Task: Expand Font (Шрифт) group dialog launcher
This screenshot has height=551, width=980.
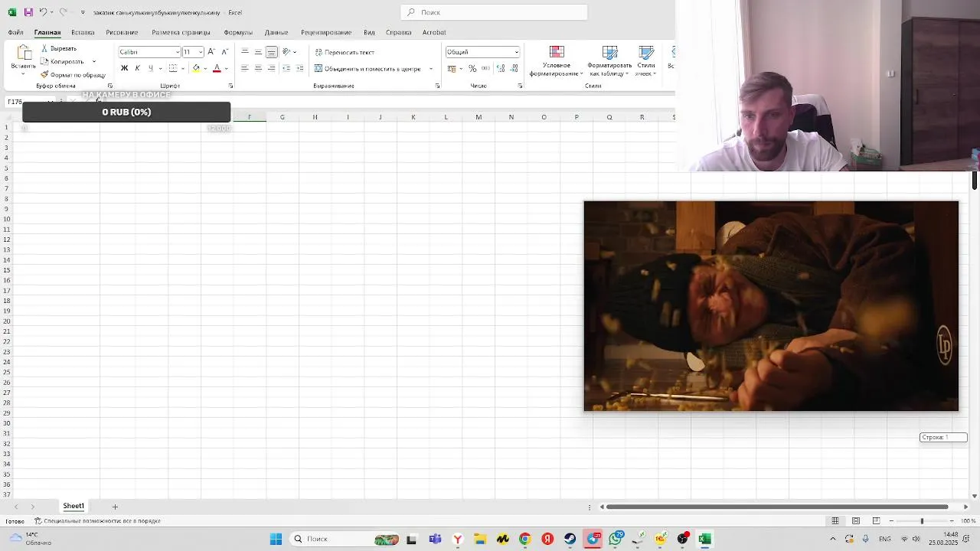Action: [x=230, y=86]
